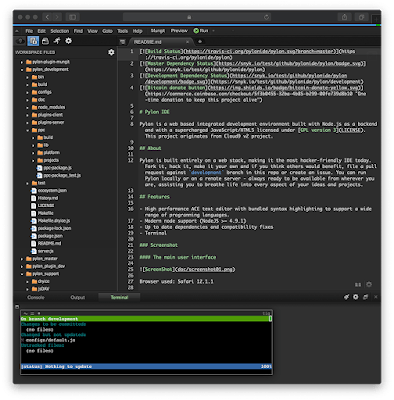Select the Terminal tab
This screenshot has width=394, height=400.
(x=119, y=297)
